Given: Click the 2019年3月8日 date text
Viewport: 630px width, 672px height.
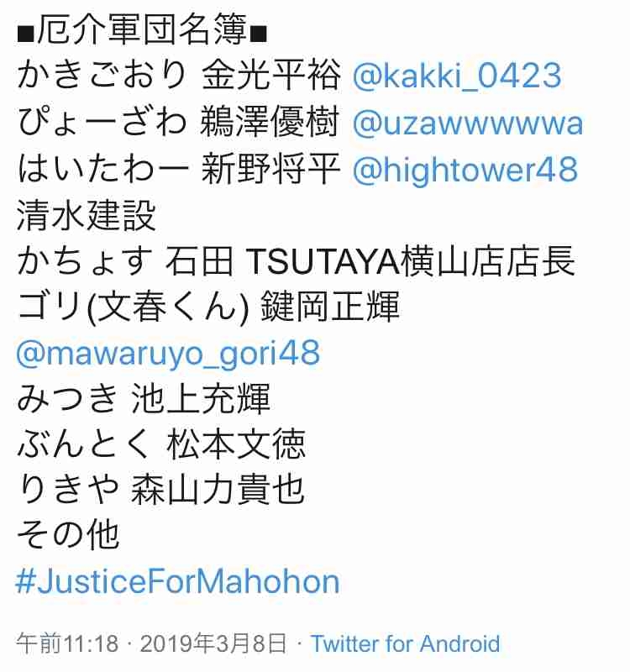Looking at the screenshot, I should coord(213,643).
